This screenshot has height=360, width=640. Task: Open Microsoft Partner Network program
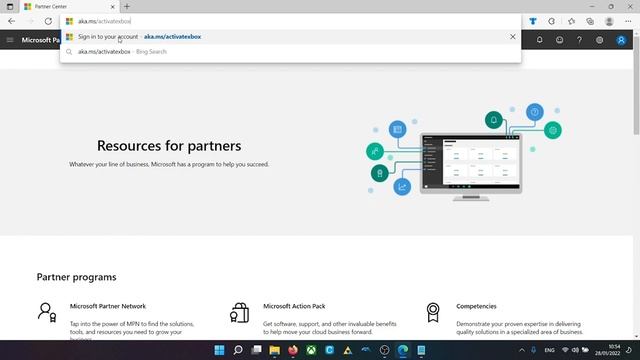(108, 306)
